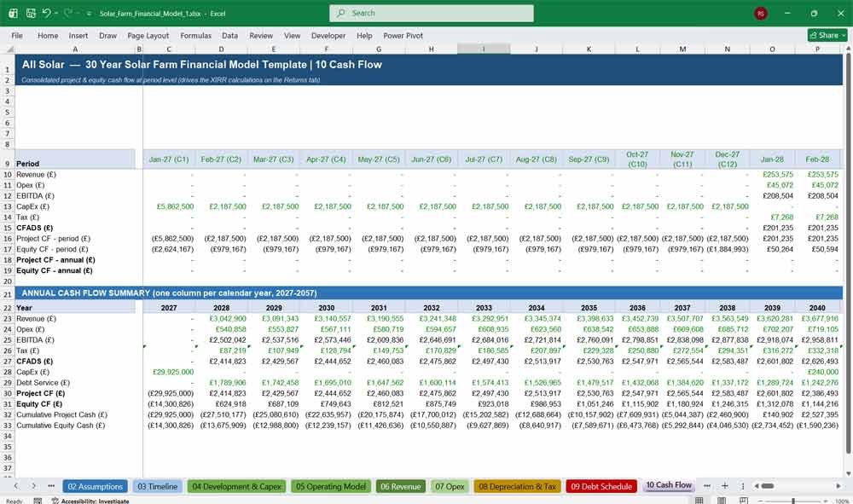The width and height of the screenshot is (853, 504).
Task: Select row 27 header
Action: pos(7,361)
